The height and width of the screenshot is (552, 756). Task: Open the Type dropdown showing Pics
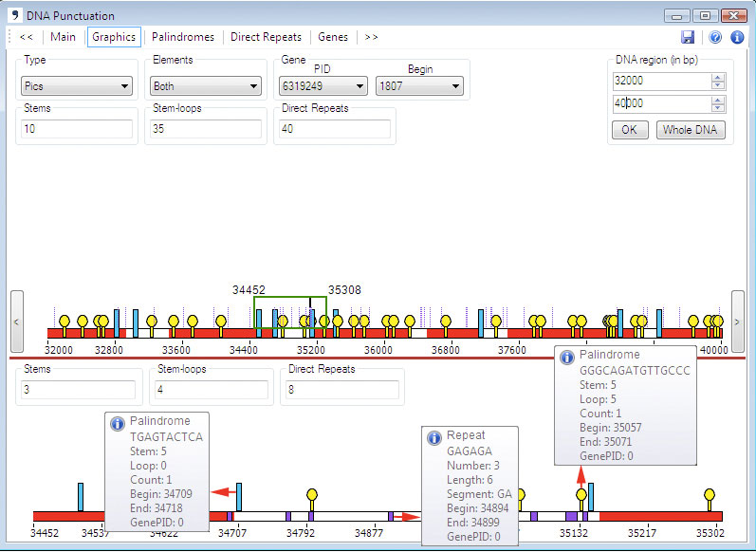77,86
